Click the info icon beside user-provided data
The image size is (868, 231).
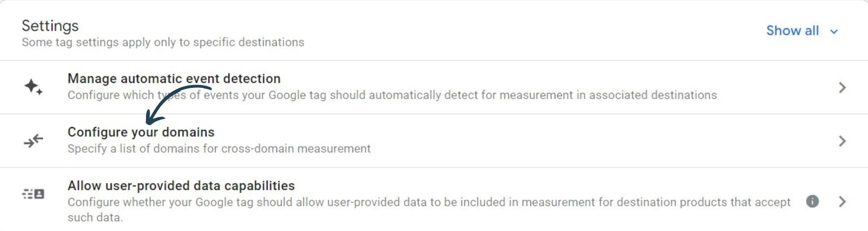tap(812, 202)
